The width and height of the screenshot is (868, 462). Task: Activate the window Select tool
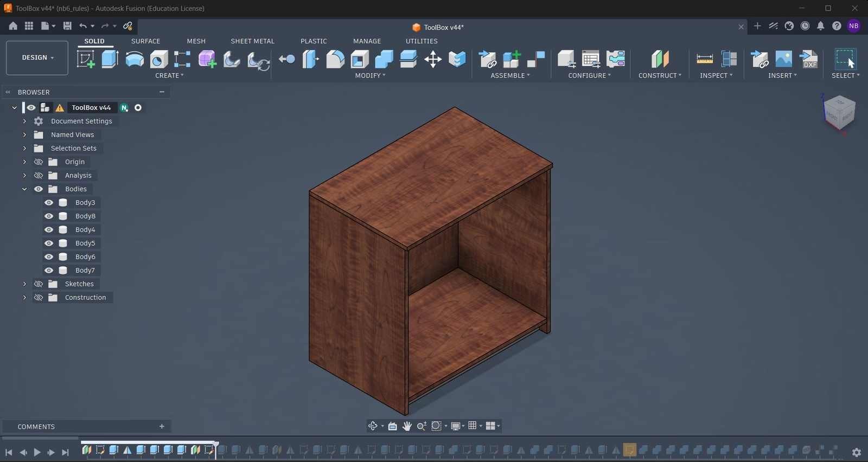(x=845, y=59)
